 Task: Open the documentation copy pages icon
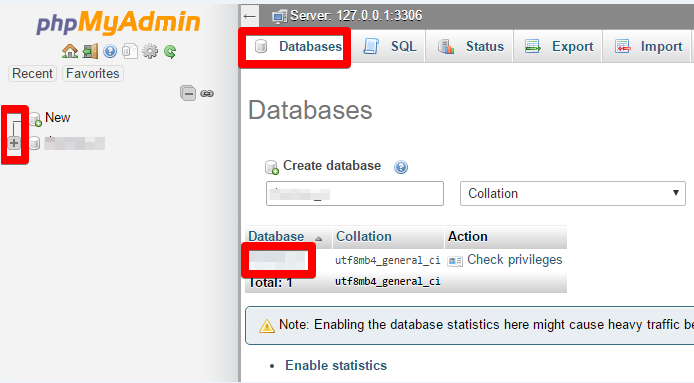[x=130, y=51]
